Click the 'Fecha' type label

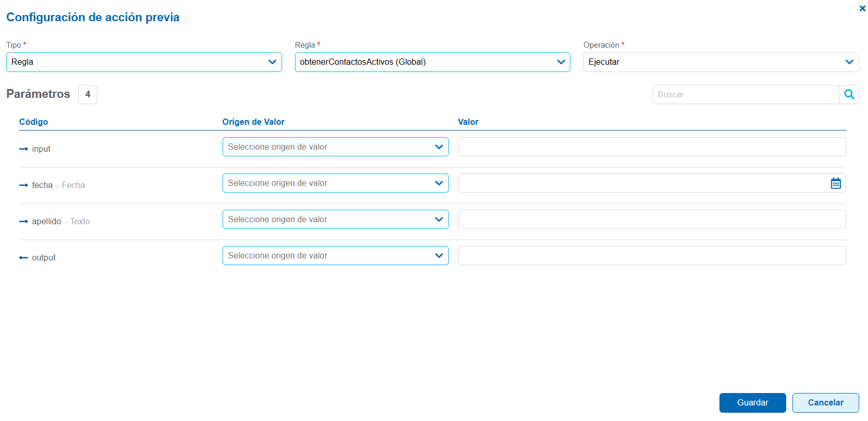click(73, 185)
